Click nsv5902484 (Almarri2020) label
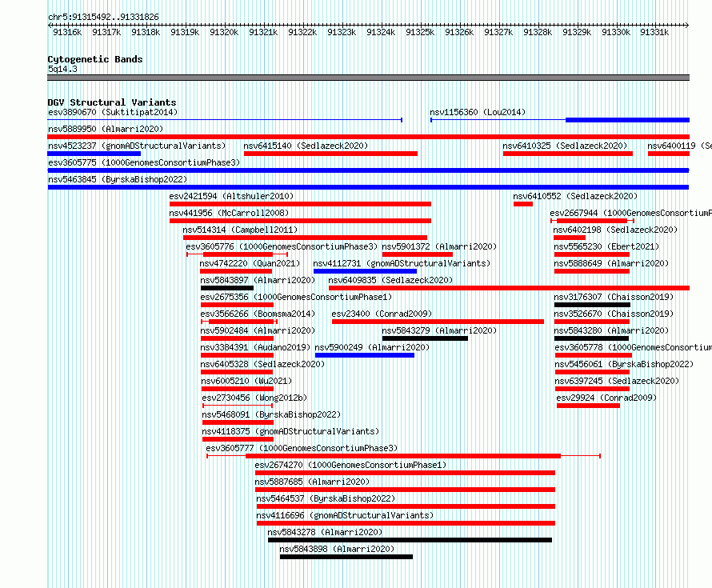This screenshot has height=588, width=712. point(258,330)
